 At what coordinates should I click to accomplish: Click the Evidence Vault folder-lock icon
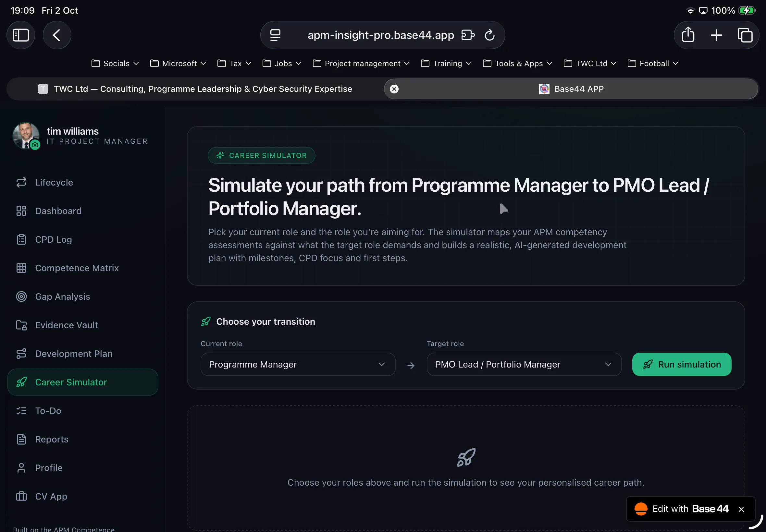click(21, 325)
